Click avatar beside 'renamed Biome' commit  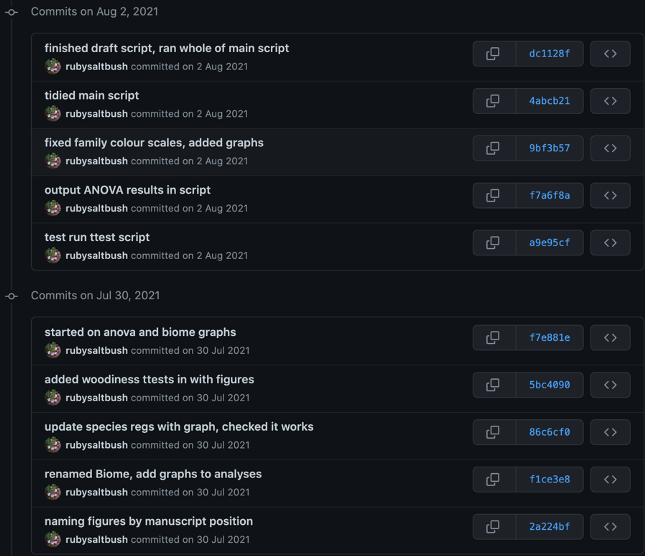coord(53,492)
